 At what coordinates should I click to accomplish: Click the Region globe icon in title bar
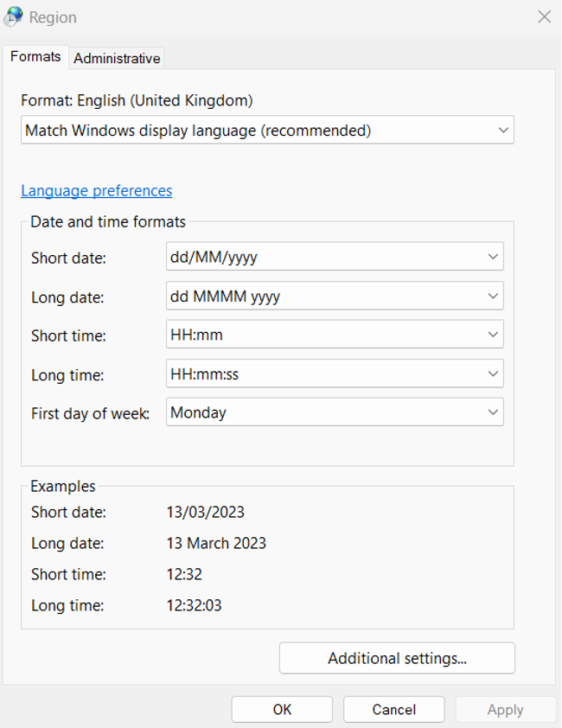point(14,16)
